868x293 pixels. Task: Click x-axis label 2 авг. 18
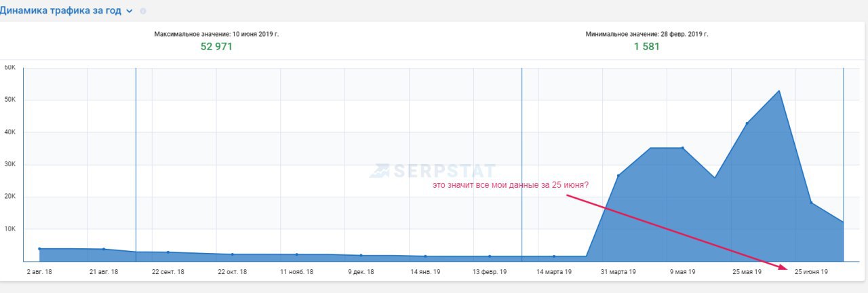point(39,271)
